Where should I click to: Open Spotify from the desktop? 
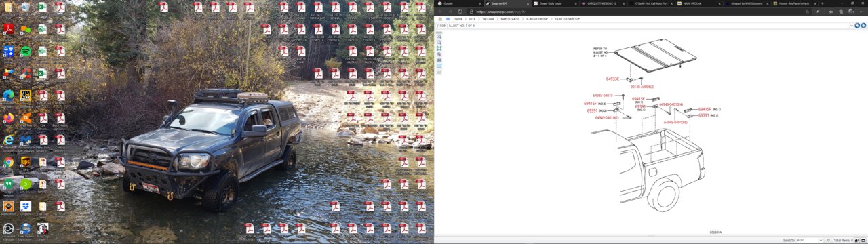click(25, 53)
